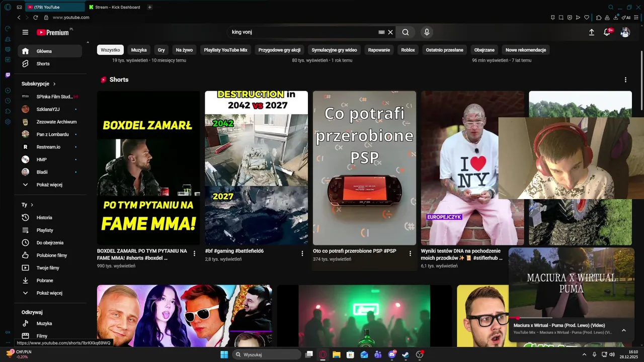Open the notifications bell

click(607, 32)
